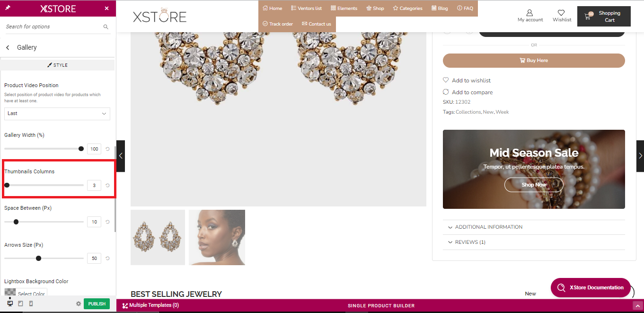Viewport: 644px width, 313px height.
Task: Select the model portrait gallery thumbnail
Action: coord(217,237)
